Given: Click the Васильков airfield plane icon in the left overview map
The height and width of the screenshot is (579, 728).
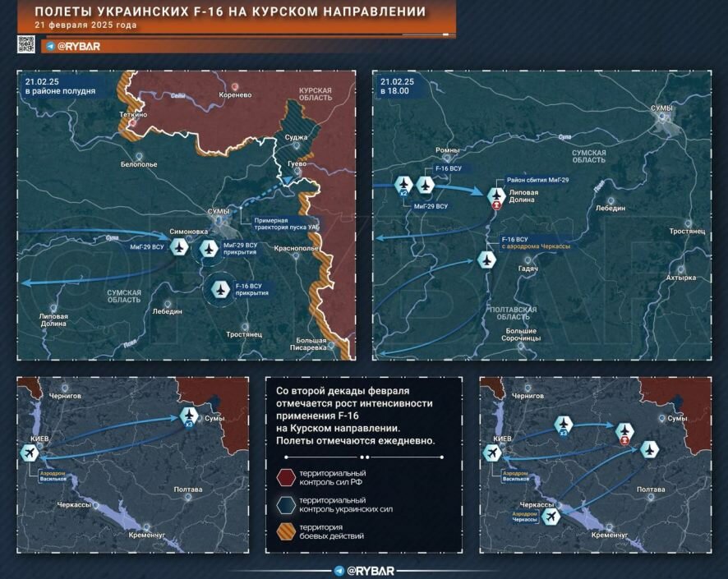Looking at the screenshot, I should click(30, 453).
